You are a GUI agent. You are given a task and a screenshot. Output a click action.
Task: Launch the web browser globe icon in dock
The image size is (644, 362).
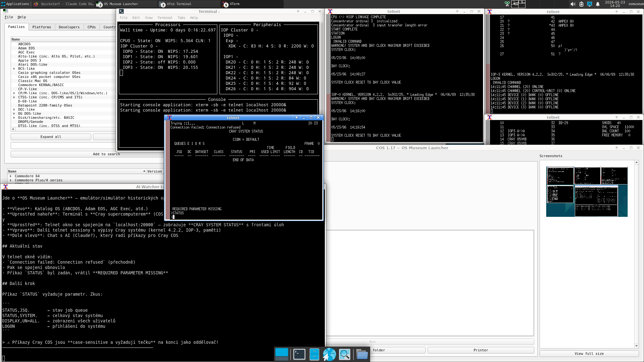pos(329,354)
